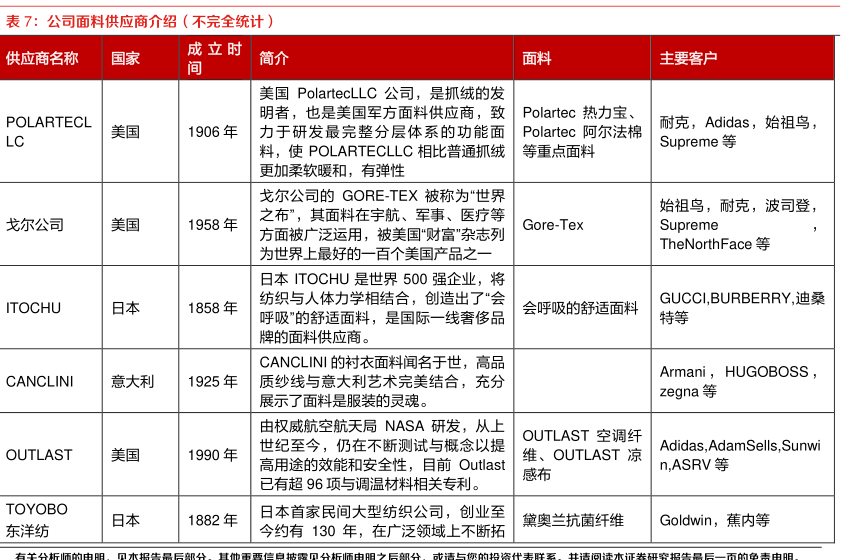Select the 1906 年 founding year cell
Viewport: 852px width, 560px height.
click(212, 132)
